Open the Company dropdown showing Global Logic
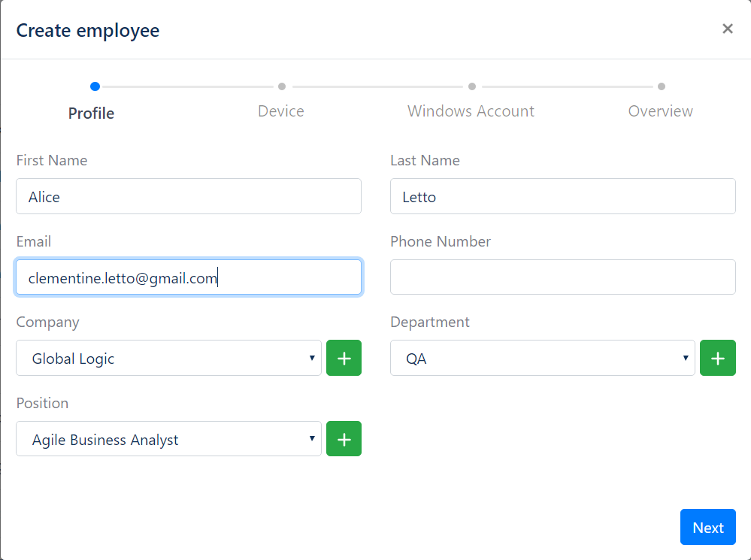Viewport: 751px width, 560px height. [x=168, y=358]
